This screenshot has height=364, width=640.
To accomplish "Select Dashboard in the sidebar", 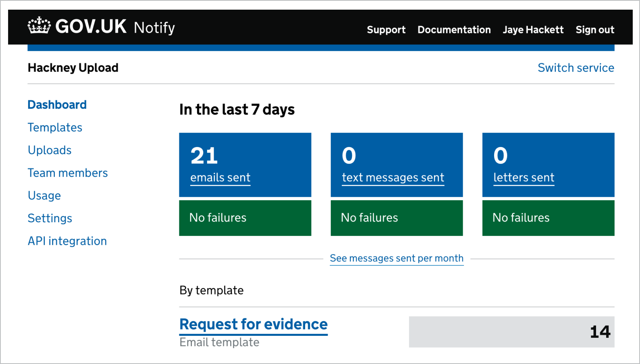I will click(57, 105).
